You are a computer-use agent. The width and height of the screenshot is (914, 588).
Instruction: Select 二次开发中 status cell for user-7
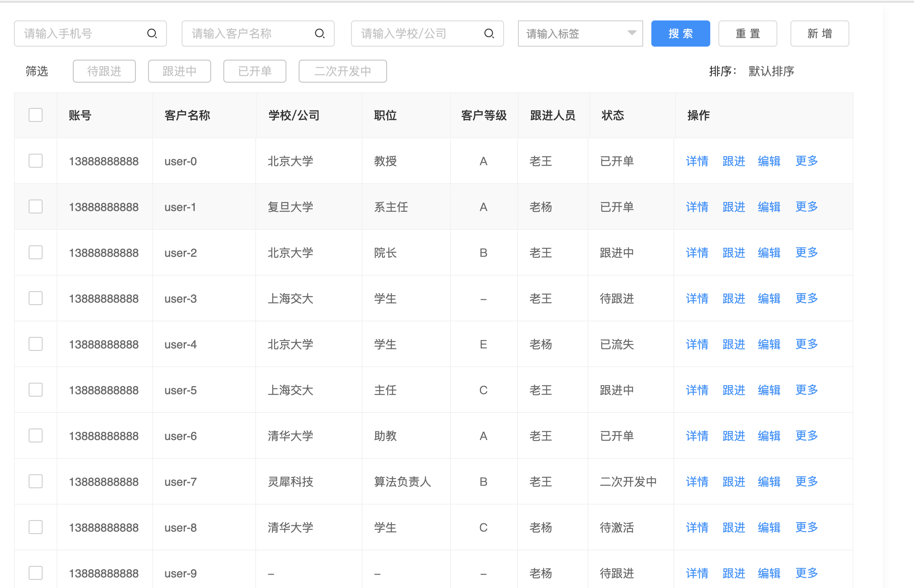click(628, 482)
